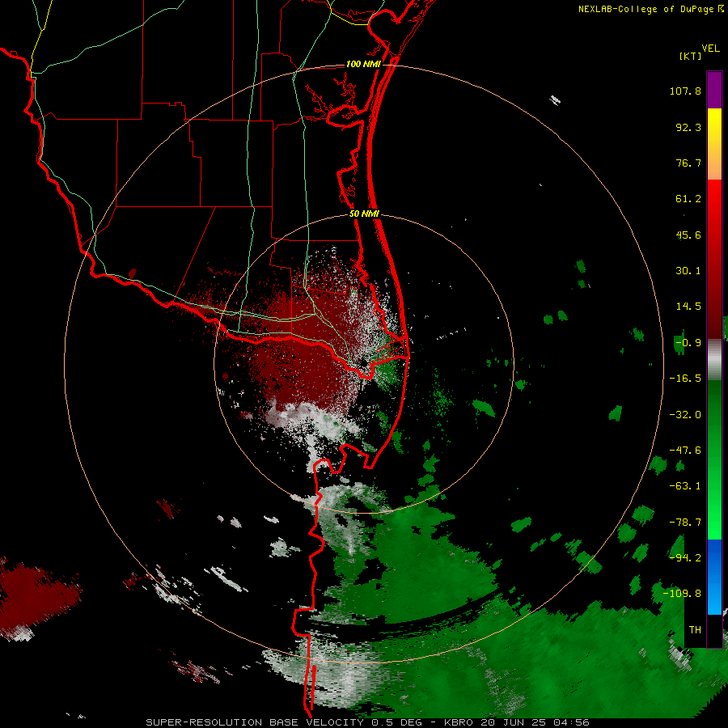Click the -47.6 velocity scale value
Image resolution: width=728 pixels, height=728 pixels.
point(685,451)
